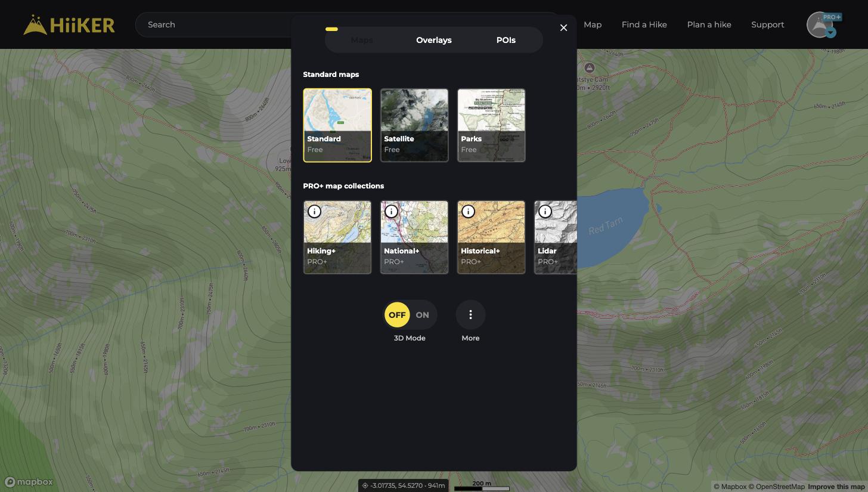Show info for Lidar map collection
The image size is (868, 492).
[x=545, y=211]
